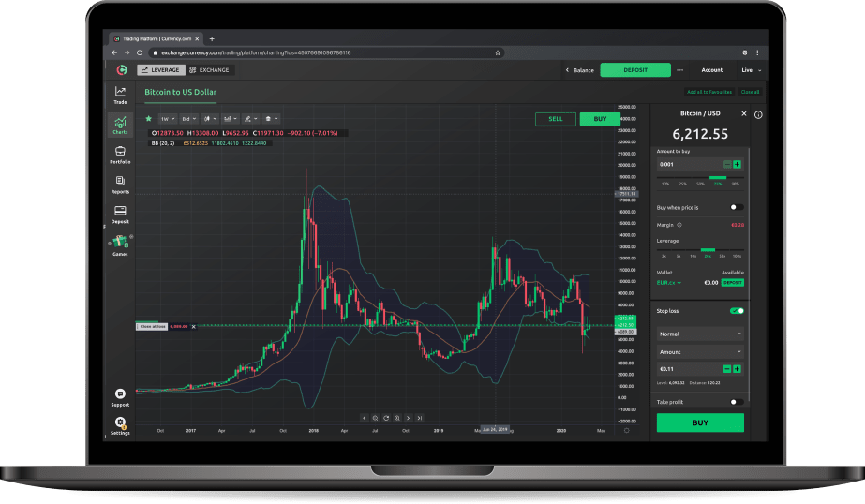Screen dimensions: 865x504
Task: Enable the 'Buy when price is' toggle
Action: [x=737, y=207]
